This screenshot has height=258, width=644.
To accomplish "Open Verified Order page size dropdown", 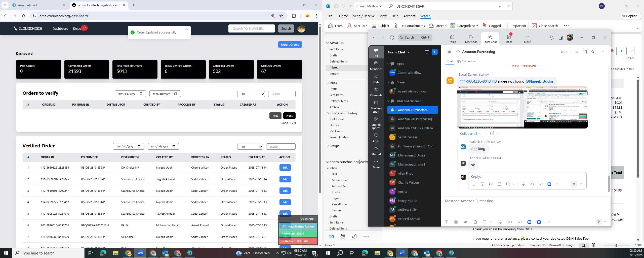I will pos(250,147).
